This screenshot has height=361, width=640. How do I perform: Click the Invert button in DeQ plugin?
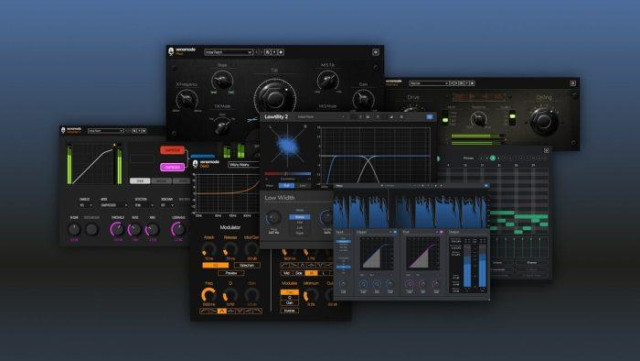[x=289, y=311]
